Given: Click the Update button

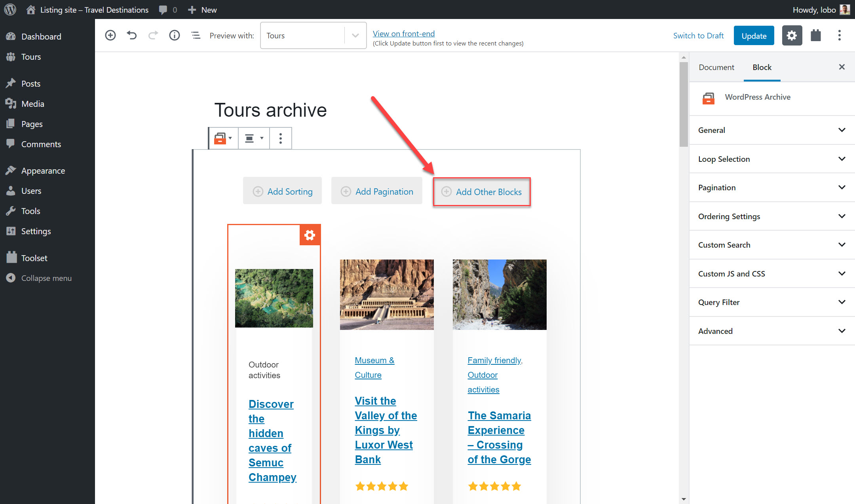Looking at the screenshot, I should coord(754,35).
